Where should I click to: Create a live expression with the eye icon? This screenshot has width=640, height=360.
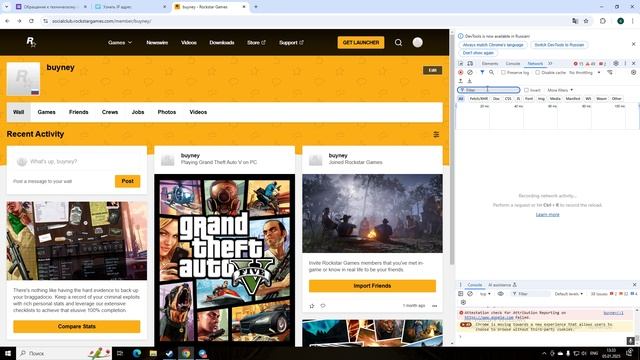point(501,294)
